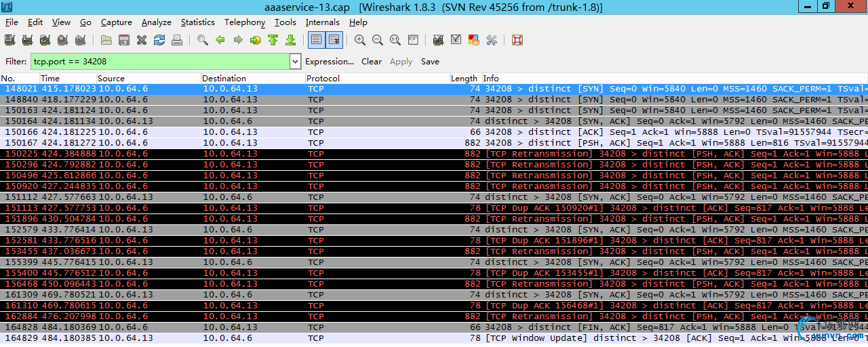Toggle auto scroll during live capture
The height and width of the screenshot is (347, 868).
coord(334,40)
